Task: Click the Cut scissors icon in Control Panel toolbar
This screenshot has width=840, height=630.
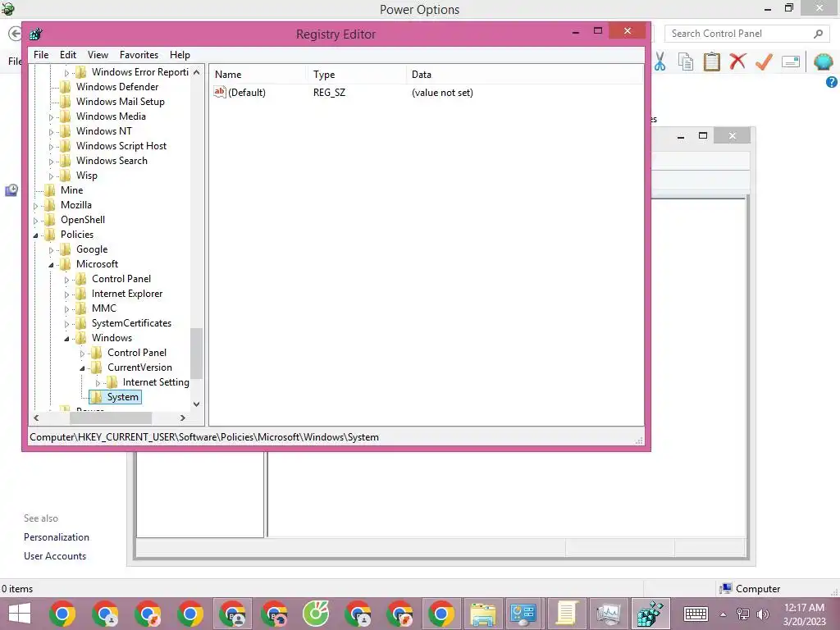Action: [x=660, y=62]
